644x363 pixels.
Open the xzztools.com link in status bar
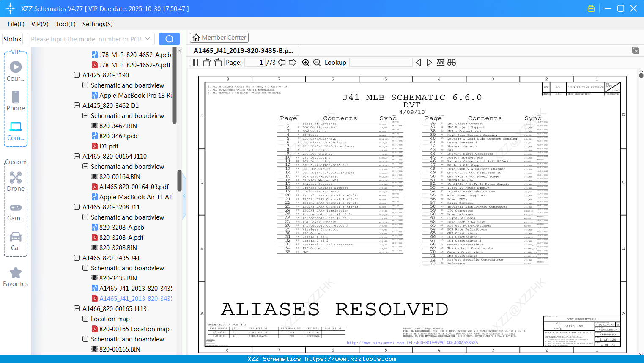tap(350, 359)
